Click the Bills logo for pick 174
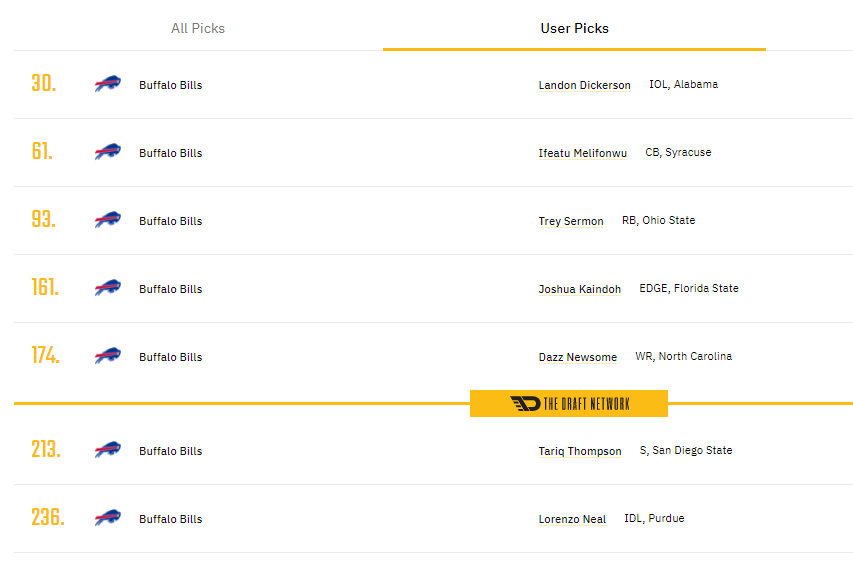Screen dimensions: 853x586 (108, 356)
